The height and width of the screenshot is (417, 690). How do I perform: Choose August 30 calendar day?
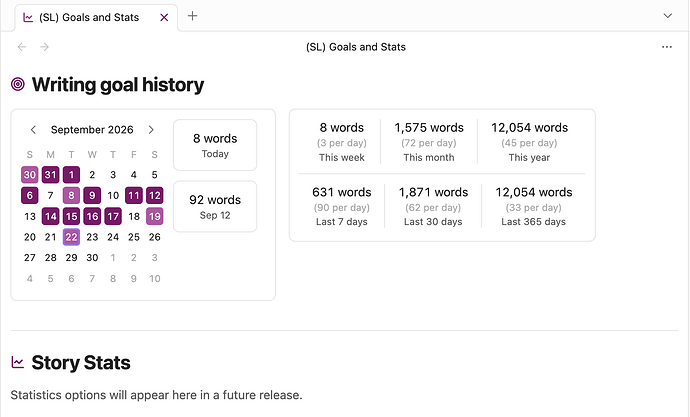29,175
